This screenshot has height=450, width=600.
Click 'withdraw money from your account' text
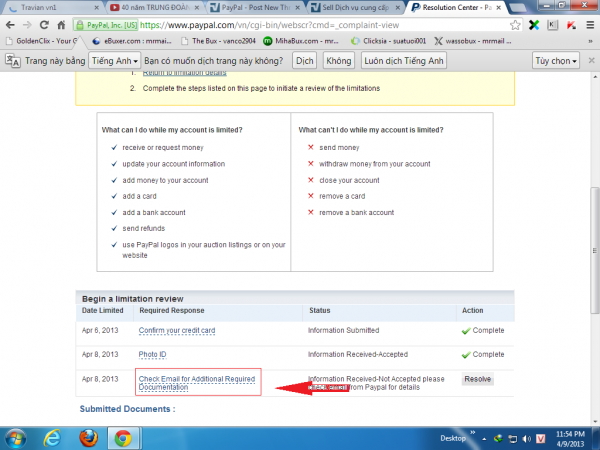coord(375,164)
